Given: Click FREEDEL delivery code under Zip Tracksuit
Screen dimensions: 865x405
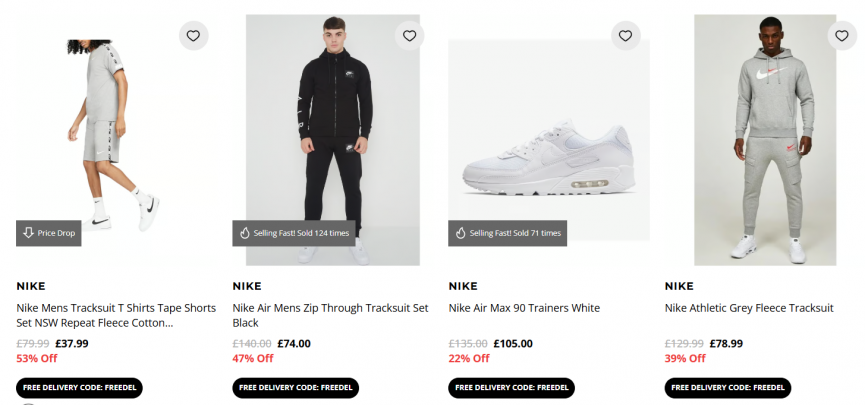Looking at the screenshot, I should tap(295, 388).
